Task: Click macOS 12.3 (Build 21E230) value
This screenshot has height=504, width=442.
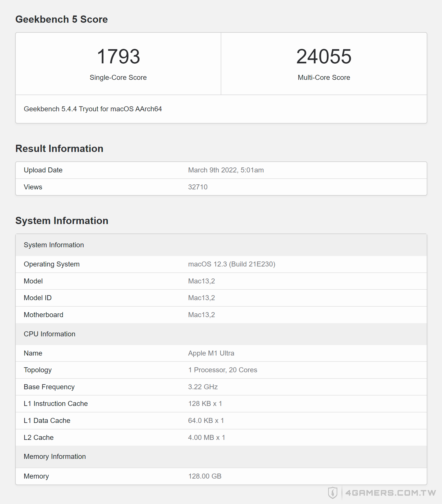Action: click(231, 264)
